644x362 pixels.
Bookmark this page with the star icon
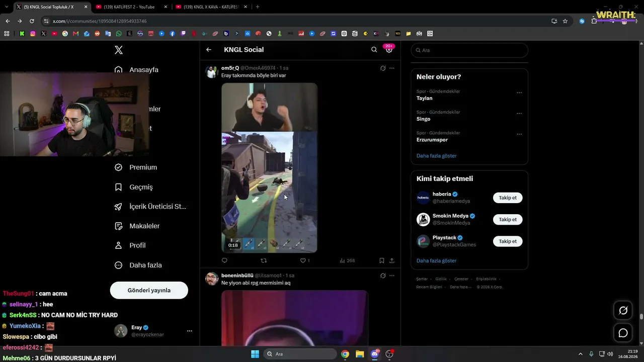pyautogui.click(x=565, y=21)
